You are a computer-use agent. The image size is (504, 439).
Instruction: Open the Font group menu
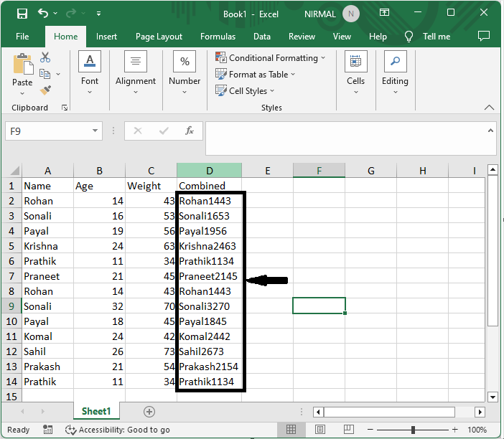click(x=90, y=73)
